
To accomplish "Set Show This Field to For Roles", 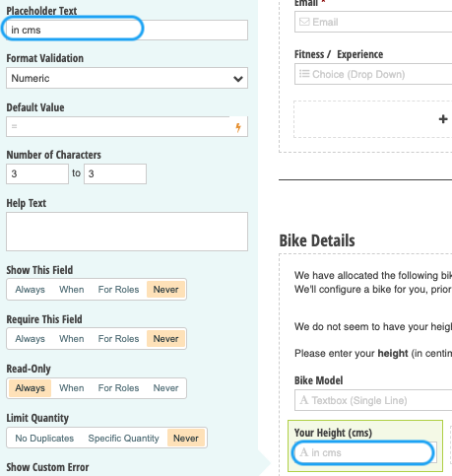I will pyautogui.click(x=118, y=290).
